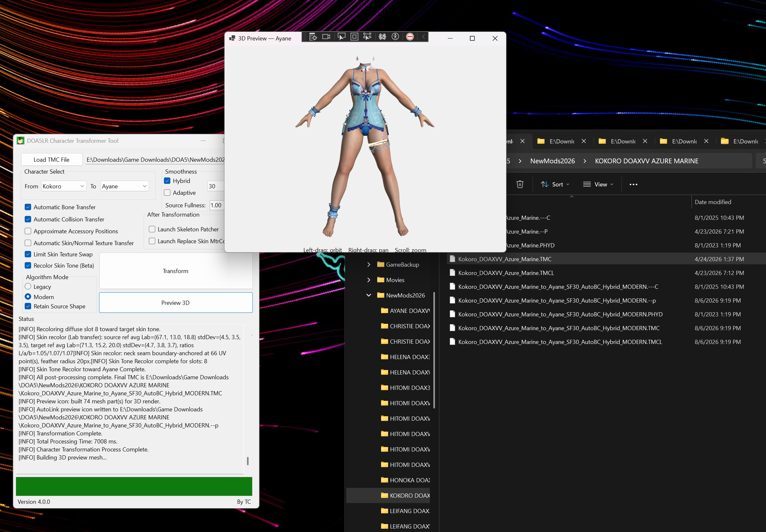Select Kokoro_DOAXVV_Azure_Marine.TMC file row
The image size is (766, 532).
pos(606,259)
